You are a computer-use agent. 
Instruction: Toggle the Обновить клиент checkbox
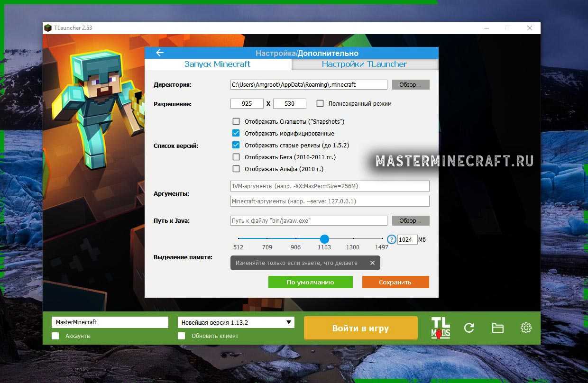[x=181, y=336]
